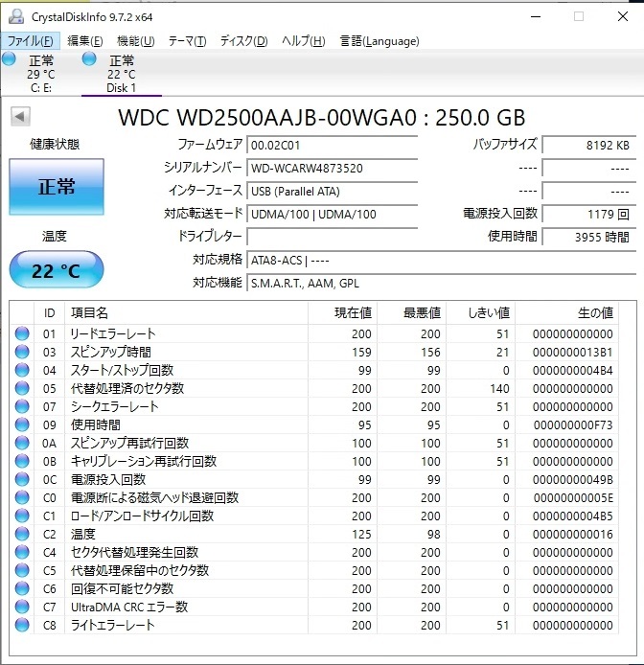This screenshot has height=665, width=644.
Task: Open the 編集(E) menu
Action: 85,41
